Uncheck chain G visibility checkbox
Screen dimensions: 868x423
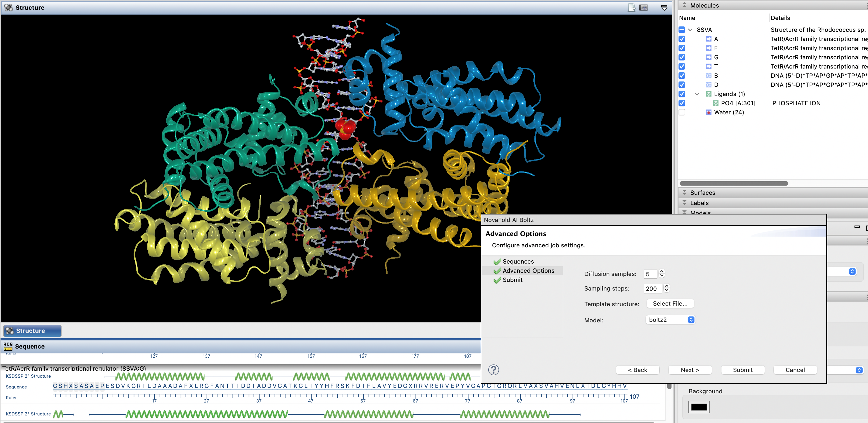tap(682, 57)
